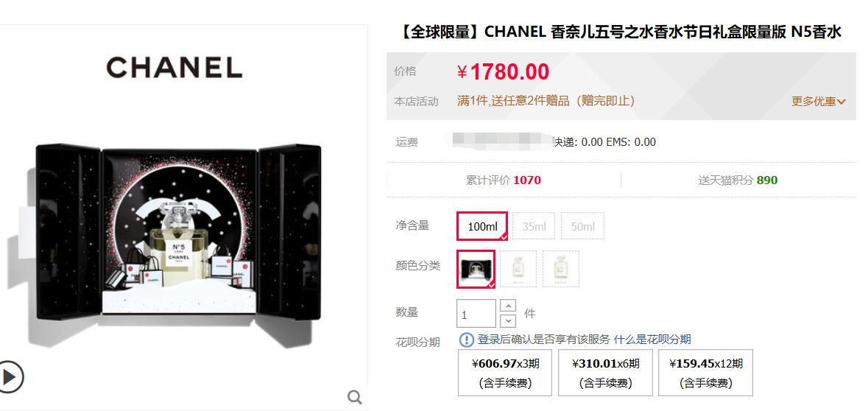Increase quantity with the up arrow
Image resolution: width=868 pixels, height=411 pixels.
pos(508,306)
